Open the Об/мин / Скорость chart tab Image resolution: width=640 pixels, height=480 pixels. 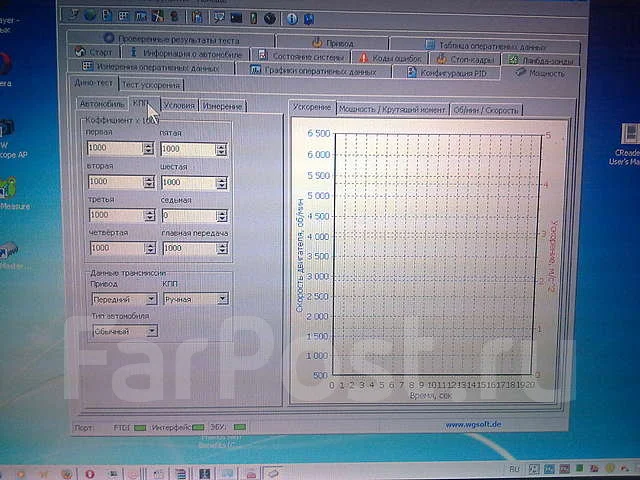point(486,110)
